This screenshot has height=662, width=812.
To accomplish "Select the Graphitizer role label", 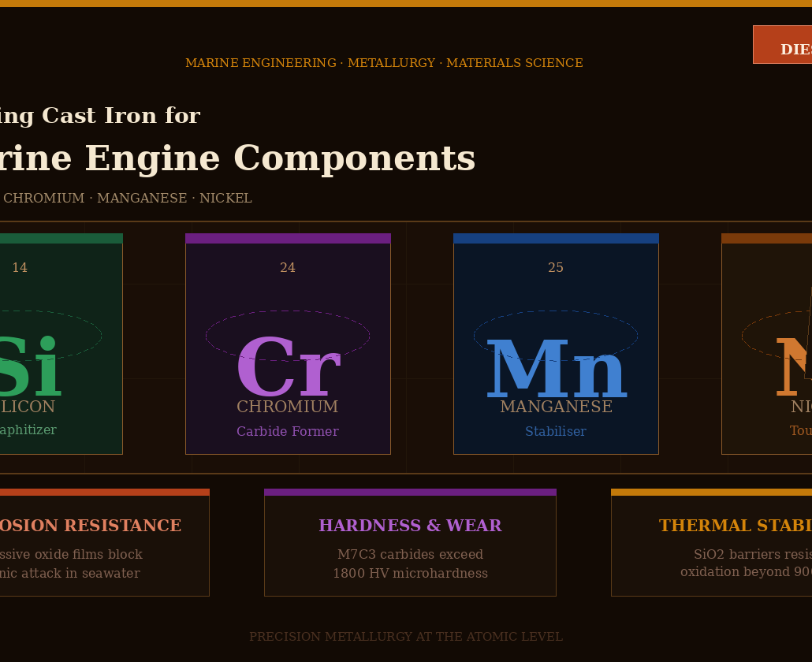I will click(x=30, y=430).
